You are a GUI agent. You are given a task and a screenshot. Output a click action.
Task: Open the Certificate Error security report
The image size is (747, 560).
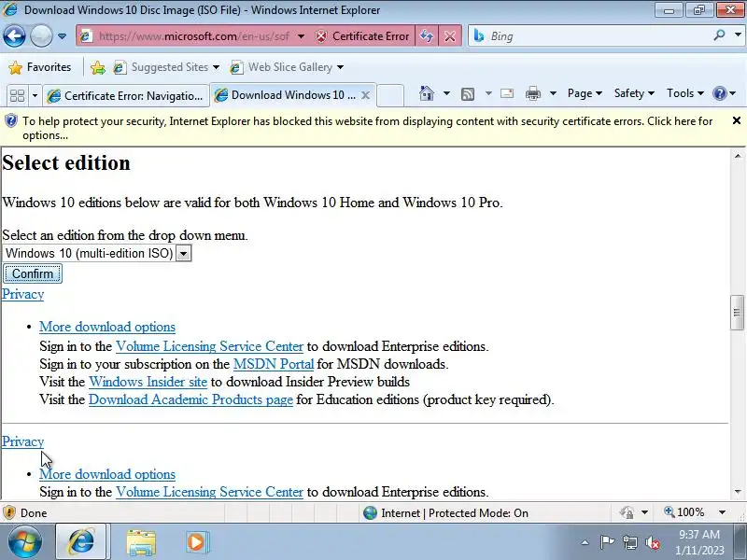[362, 36]
